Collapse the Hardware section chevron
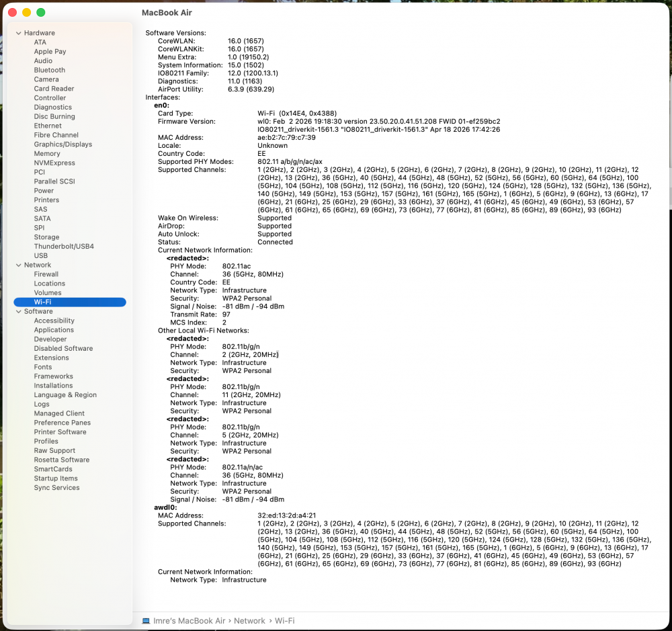Image resolution: width=672 pixels, height=631 pixels. tap(18, 33)
